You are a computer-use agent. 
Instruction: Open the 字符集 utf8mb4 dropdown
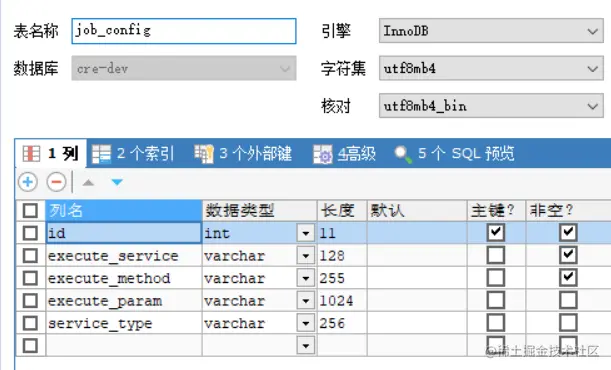pyautogui.click(x=491, y=69)
